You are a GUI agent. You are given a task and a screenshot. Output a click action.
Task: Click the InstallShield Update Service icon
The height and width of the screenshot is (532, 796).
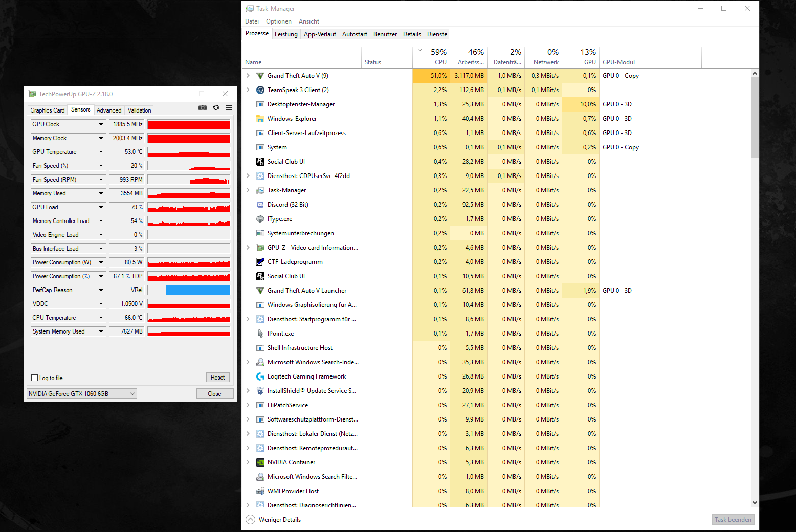(x=260, y=391)
